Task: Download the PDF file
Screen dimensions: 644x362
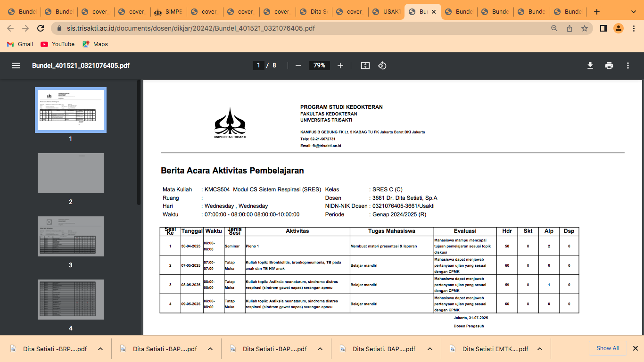Action: [x=590, y=66]
